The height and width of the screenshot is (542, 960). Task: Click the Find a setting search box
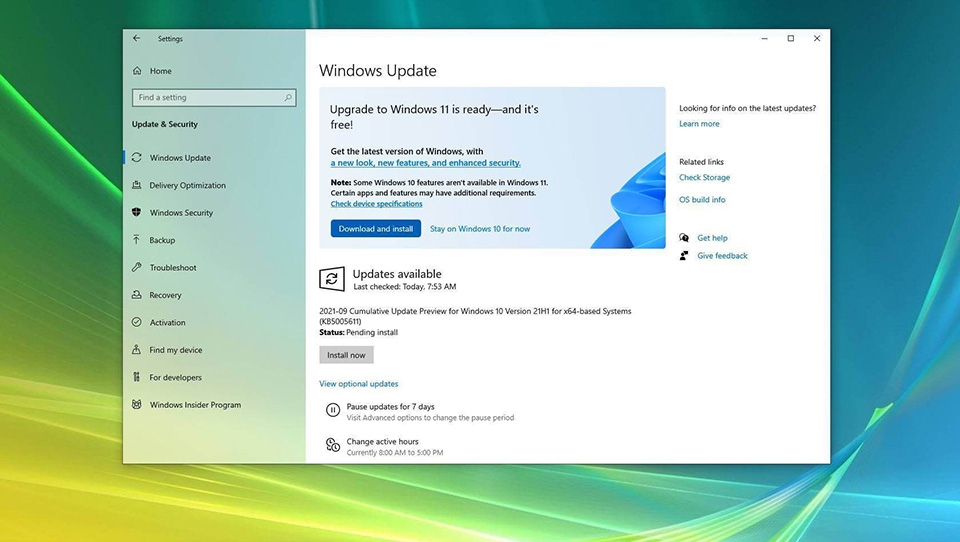tap(214, 97)
